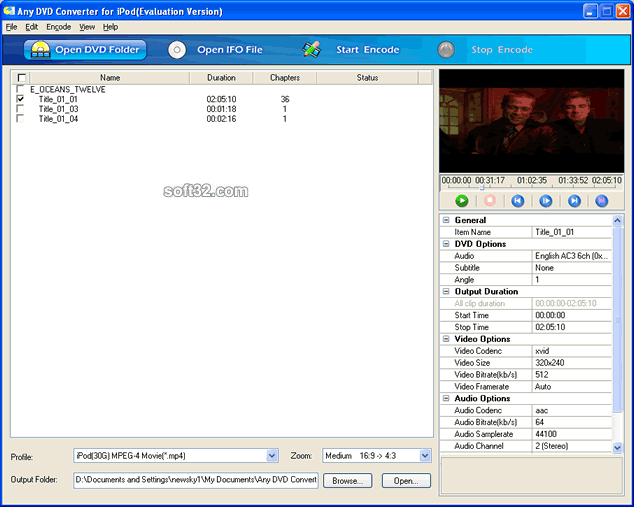Screen dimensions: 634x507
Task: Click the Start Encode film-pencil icon
Action: (x=311, y=50)
